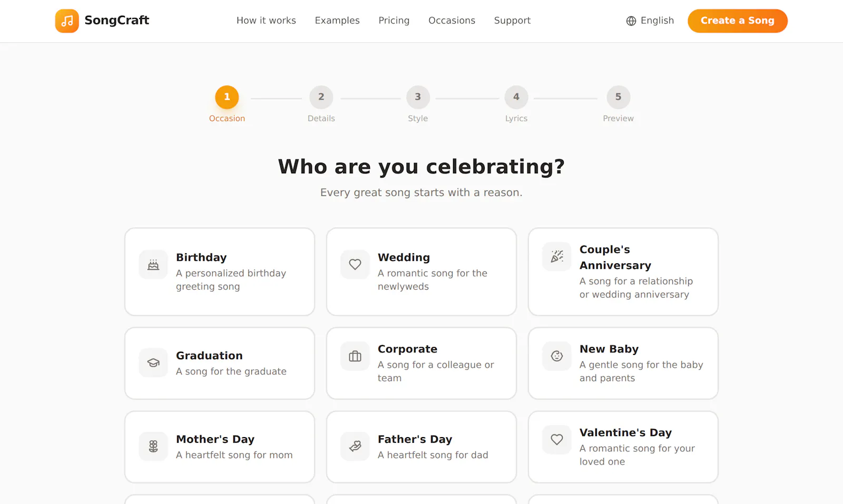
Task: Pick the Couple's Anniversary party popper icon
Action: pos(557,256)
